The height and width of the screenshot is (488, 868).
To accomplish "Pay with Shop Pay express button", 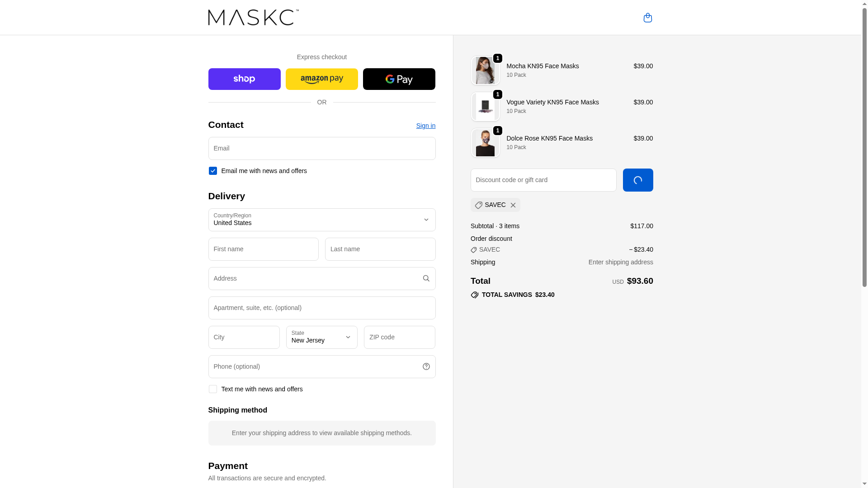I will [x=244, y=79].
